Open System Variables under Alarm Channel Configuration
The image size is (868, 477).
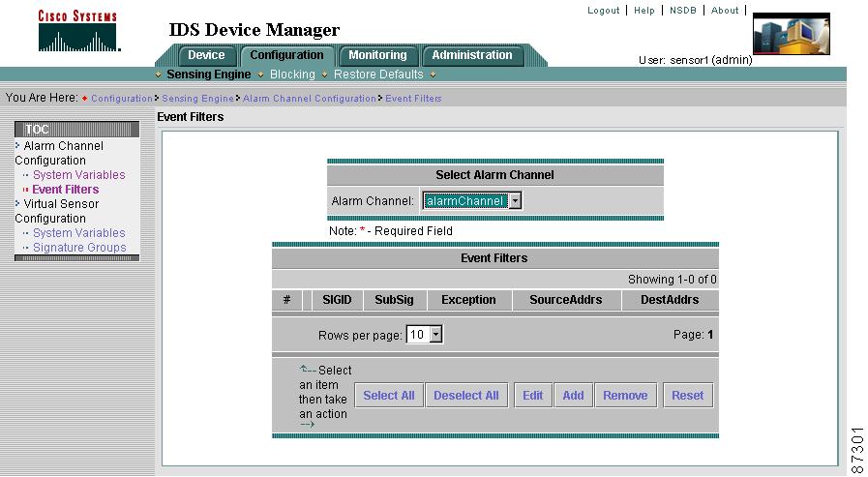tap(79, 175)
